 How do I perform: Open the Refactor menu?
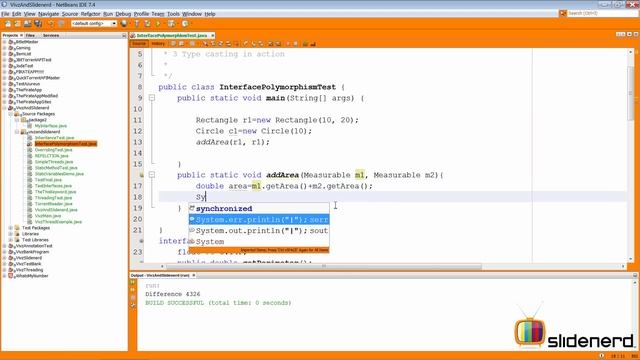click(91, 14)
